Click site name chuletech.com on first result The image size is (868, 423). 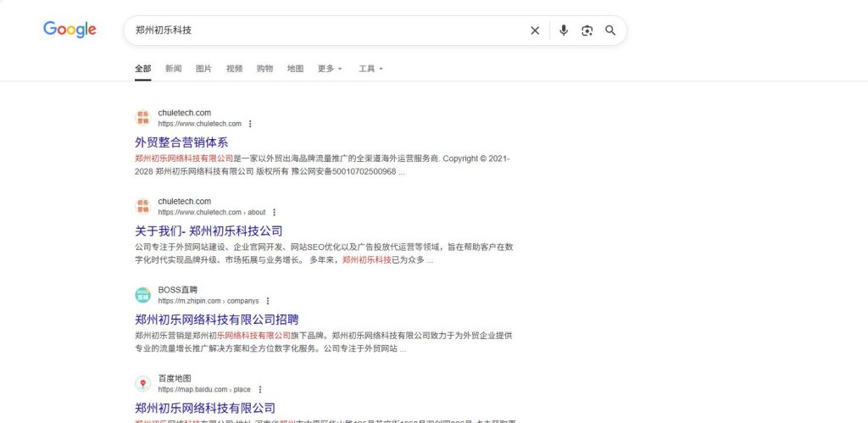click(184, 113)
